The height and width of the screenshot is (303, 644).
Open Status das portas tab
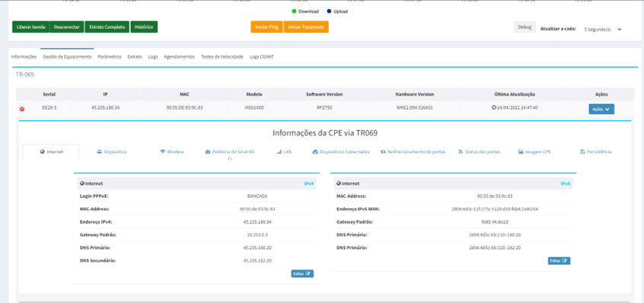coord(479,151)
